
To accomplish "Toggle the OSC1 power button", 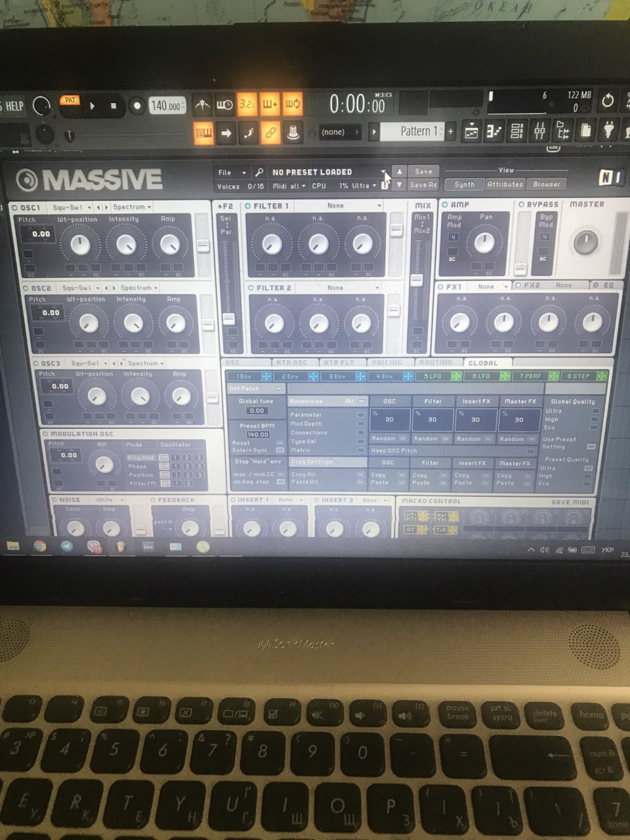I will tap(15, 208).
